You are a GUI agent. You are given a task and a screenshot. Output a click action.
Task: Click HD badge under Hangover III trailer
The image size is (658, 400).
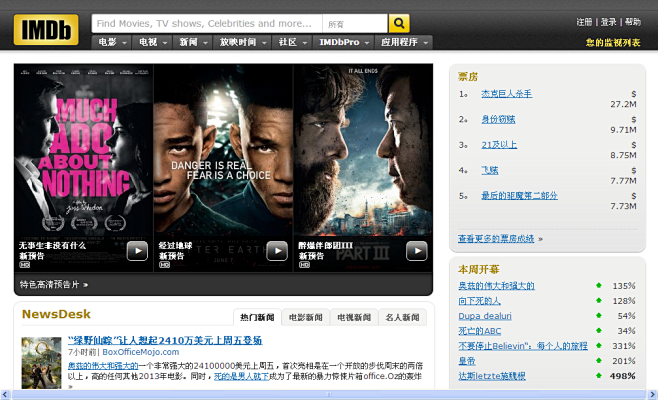304,265
